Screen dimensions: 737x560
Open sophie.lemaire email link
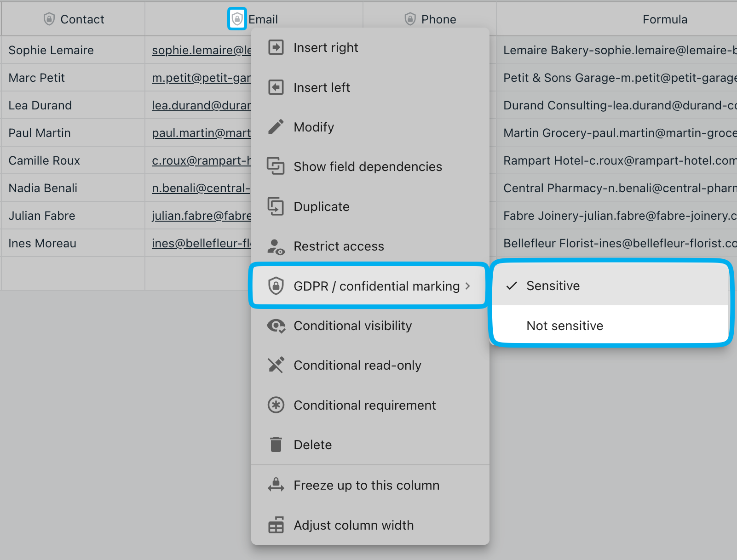202,50
